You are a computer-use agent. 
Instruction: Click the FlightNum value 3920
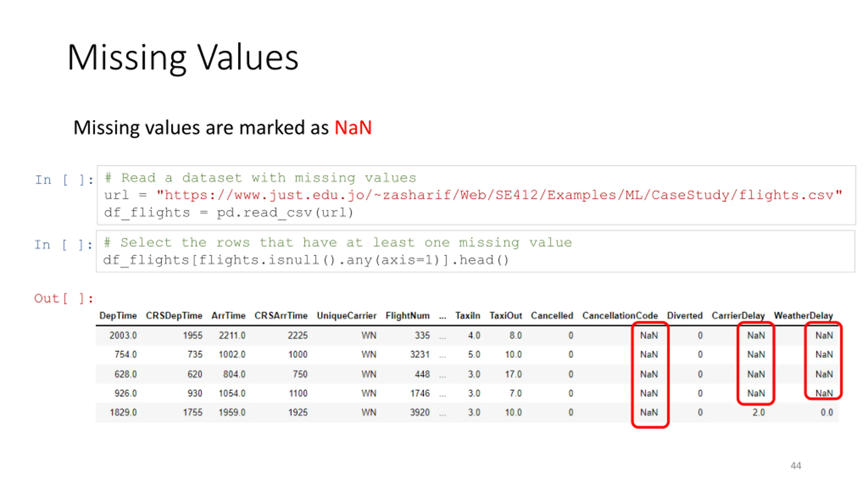(x=420, y=412)
